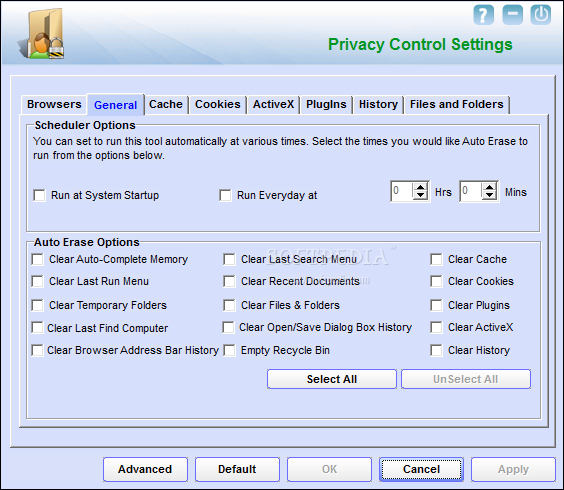Open the Advanced settings button
The height and width of the screenshot is (490, 564).
point(145,469)
